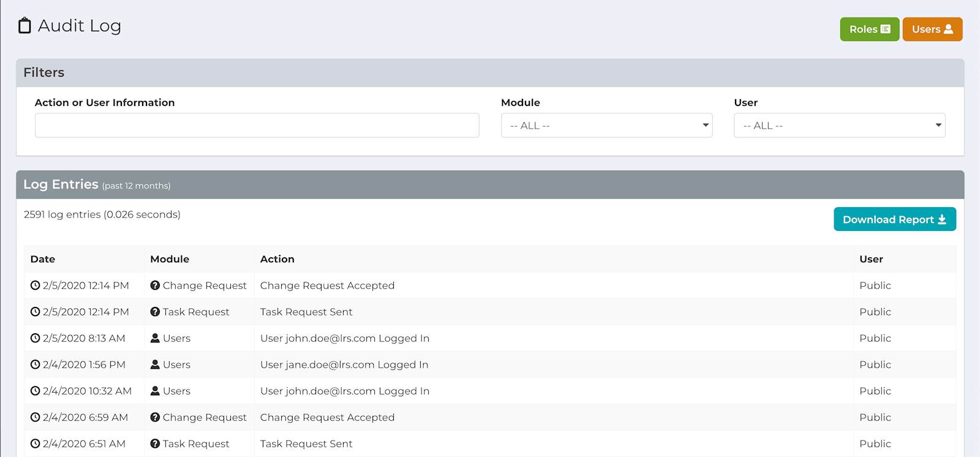The image size is (980, 457).
Task: Click 'User jane.doe@lrs.com Logged In' action
Action: 344,364
